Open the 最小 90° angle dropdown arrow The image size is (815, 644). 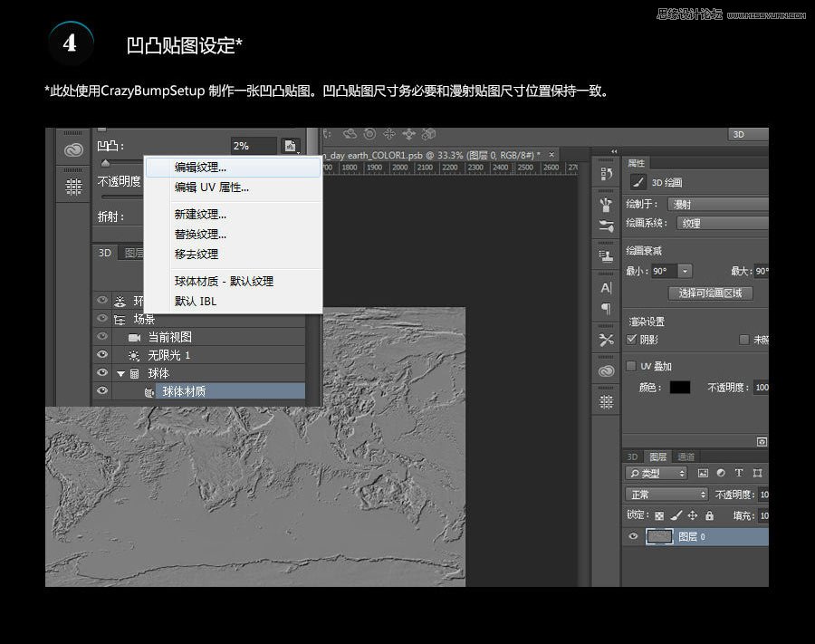pos(686,271)
